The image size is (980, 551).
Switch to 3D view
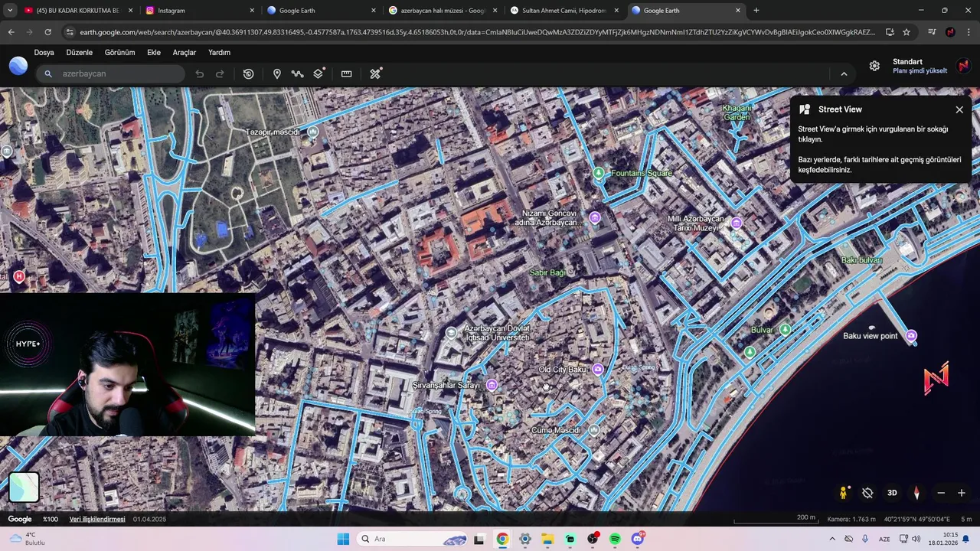[x=892, y=493]
